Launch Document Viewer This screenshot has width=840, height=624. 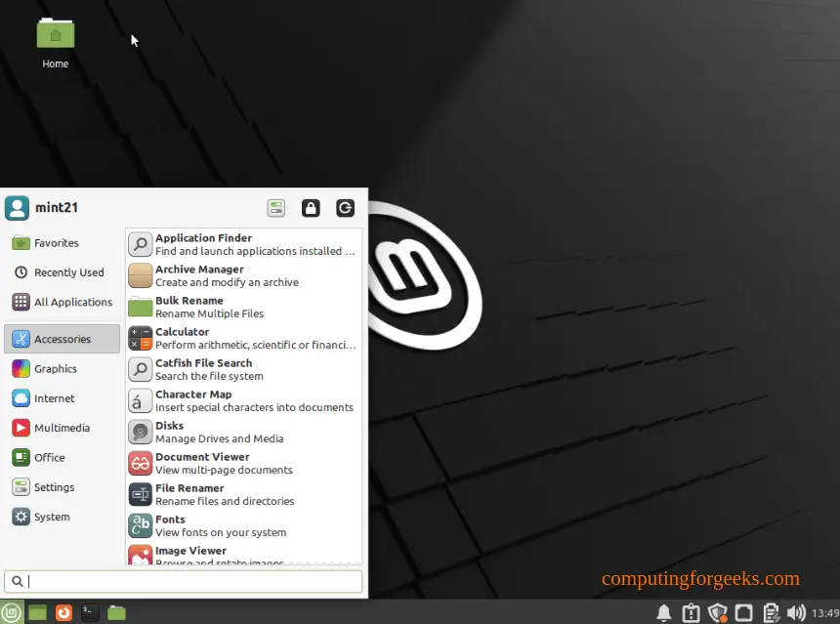click(244, 463)
